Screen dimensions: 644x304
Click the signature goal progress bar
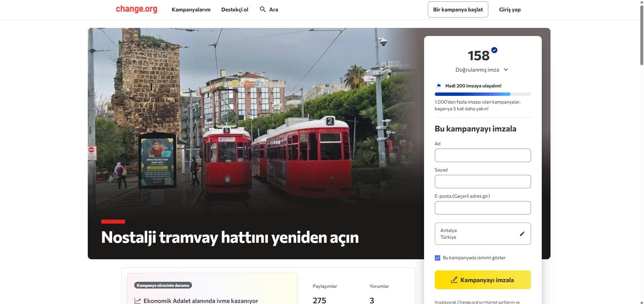[483, 94]
